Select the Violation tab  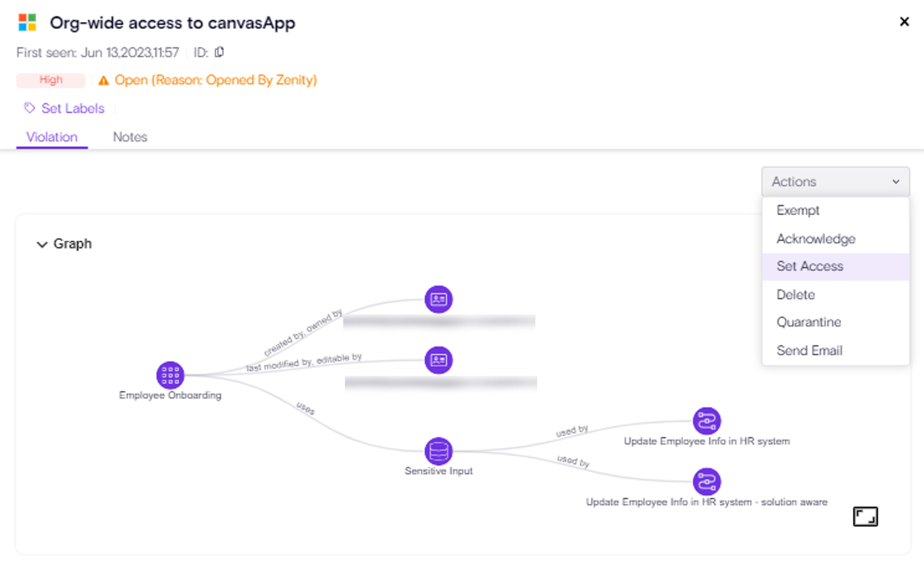(52, 137)
